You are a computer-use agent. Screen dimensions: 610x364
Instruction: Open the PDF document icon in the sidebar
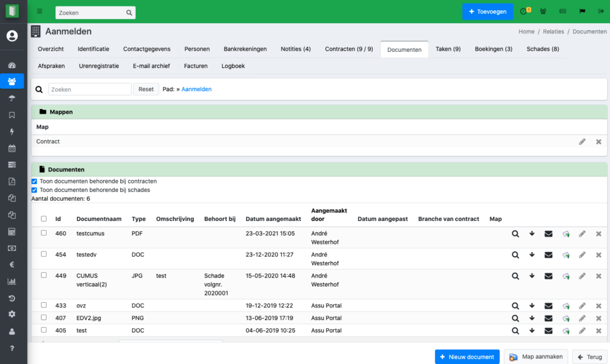coord(12,181)
